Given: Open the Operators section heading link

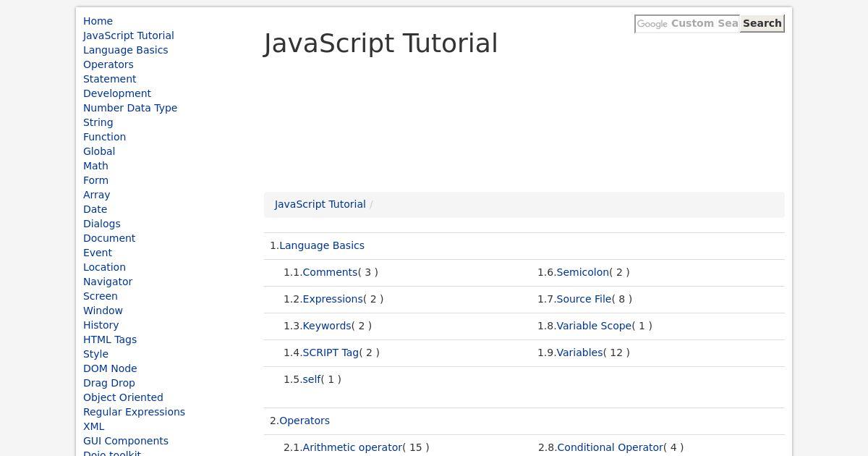Looking at the screenshot, I should click(x=305, y=421).
